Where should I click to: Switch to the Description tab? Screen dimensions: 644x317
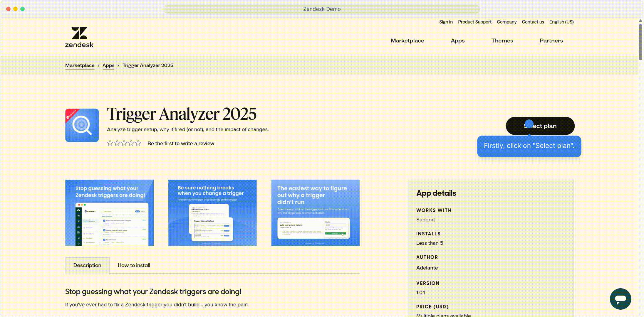point(87,265)
